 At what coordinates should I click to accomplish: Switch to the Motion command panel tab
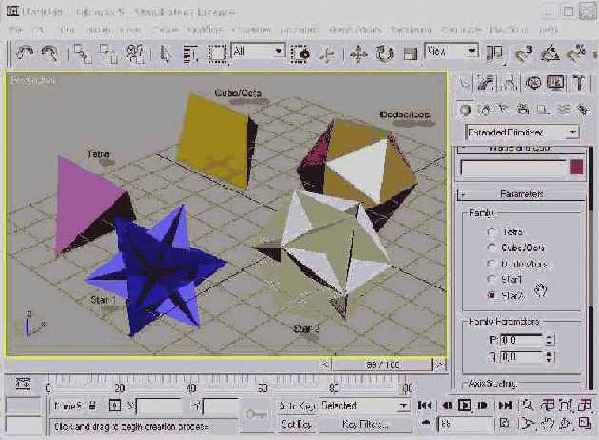(x=533, y=82)
